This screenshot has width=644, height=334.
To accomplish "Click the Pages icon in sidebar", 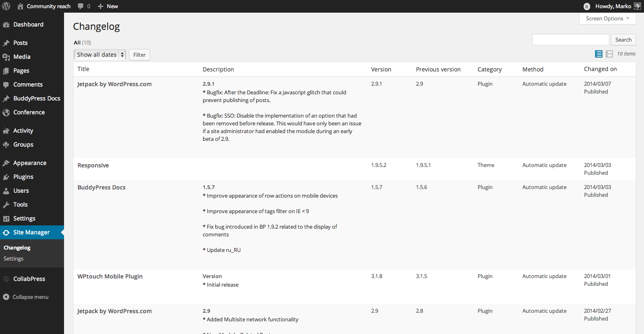I will pos(6,71).
